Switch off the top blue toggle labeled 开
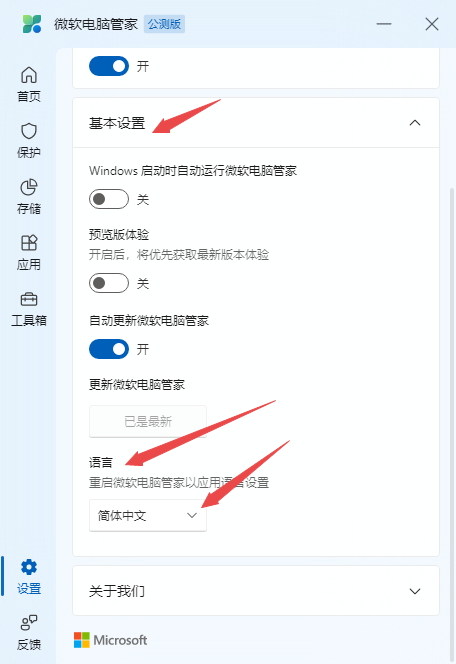Image resolution: width=456 pixels, height=664 pixels. 109,66
